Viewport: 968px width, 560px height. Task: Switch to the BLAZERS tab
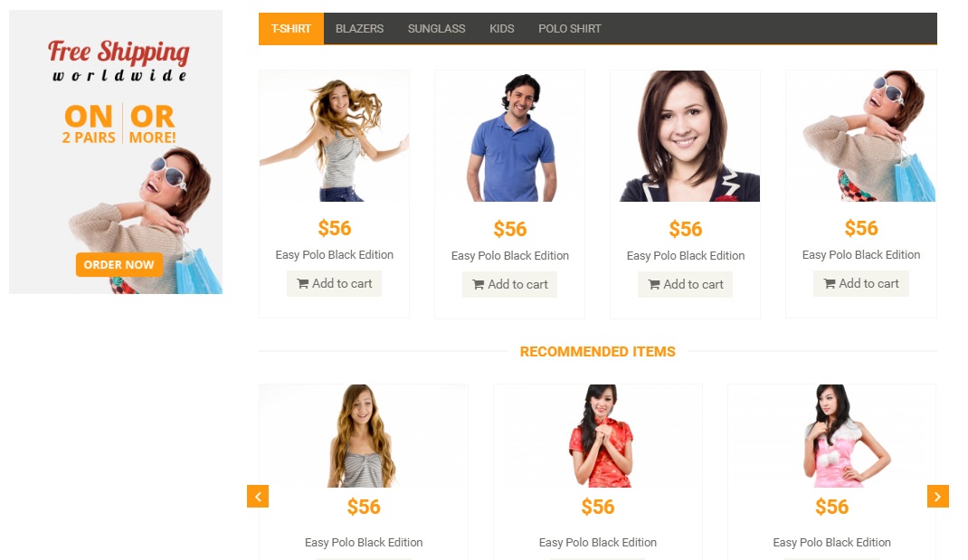point(359,28)
